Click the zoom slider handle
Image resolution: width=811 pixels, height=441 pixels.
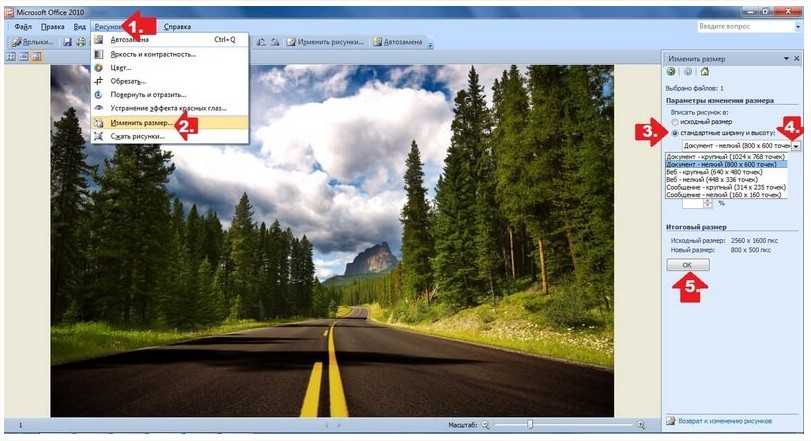tap(530, 425)
